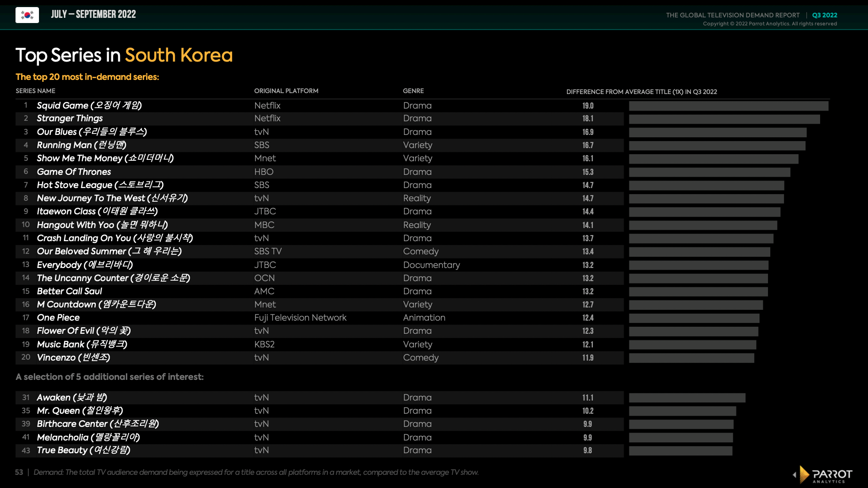
Task: Click the 'KBS2' platform cell
Action: tap(264, 344)
